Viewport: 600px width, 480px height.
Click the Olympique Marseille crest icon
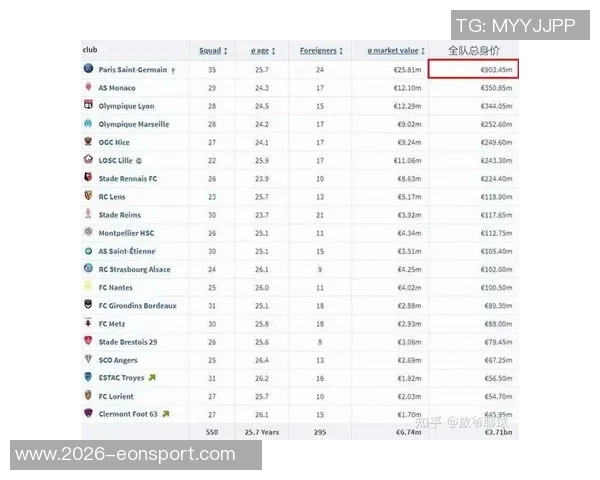tap(89, 124)
